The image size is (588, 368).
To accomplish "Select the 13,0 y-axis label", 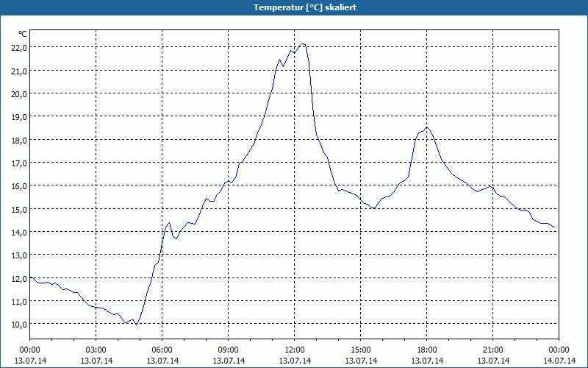I will click(x=20, y=255).
